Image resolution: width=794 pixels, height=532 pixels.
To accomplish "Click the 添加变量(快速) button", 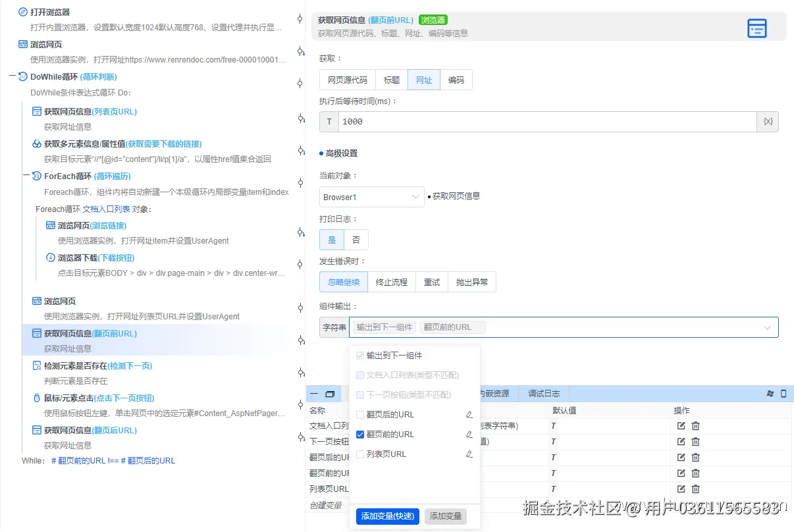I will tap(388, 516).
